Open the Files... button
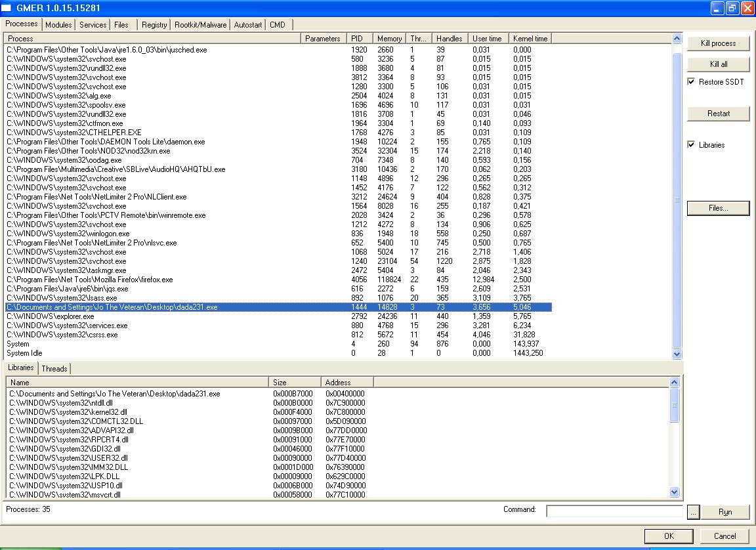756x550 pixels. 718,208
